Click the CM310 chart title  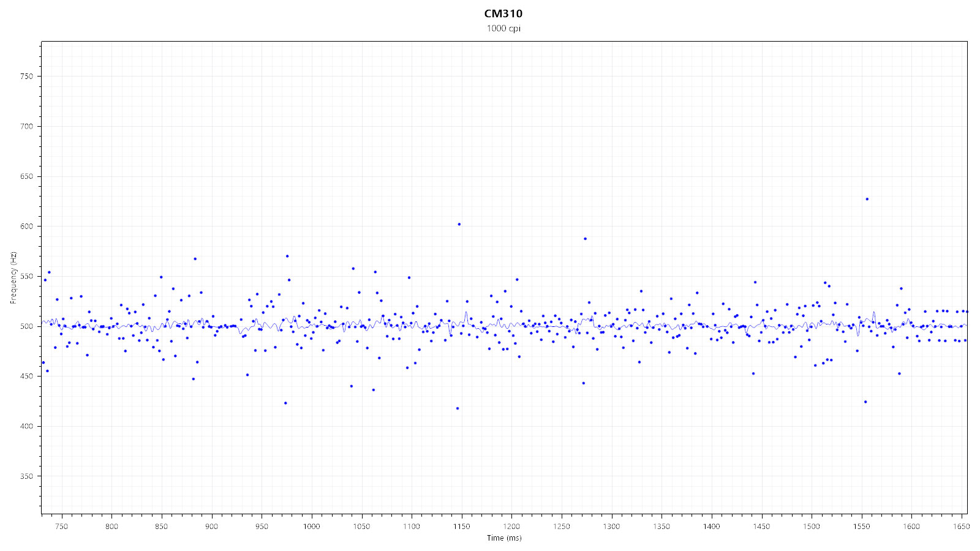click(503, 13)
